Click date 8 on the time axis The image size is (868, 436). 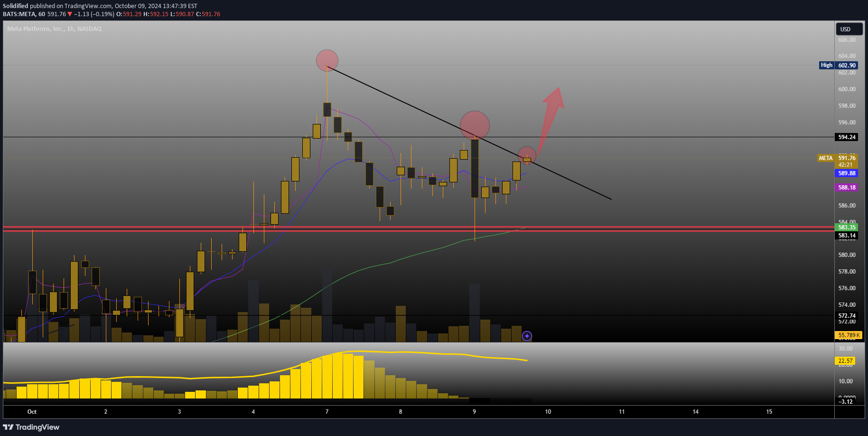(401, 412)
